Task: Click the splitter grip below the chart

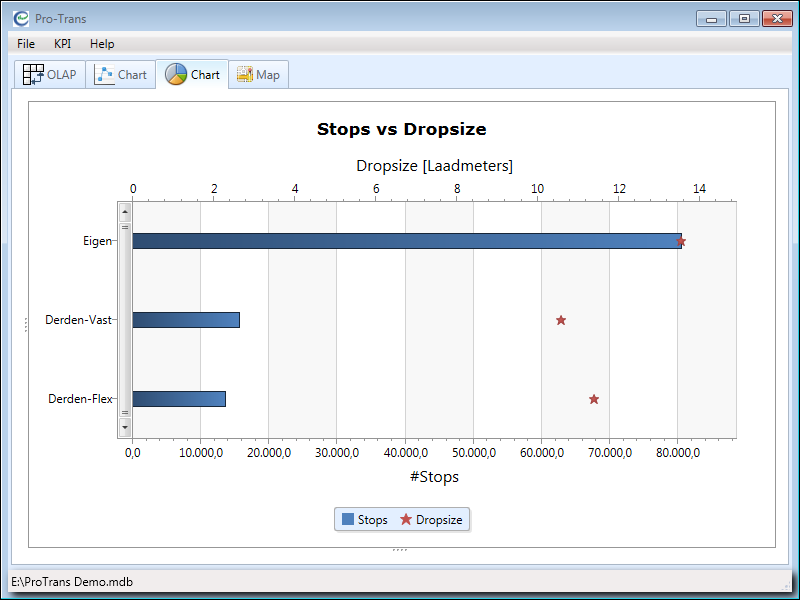Action: [x=400, y=550]
